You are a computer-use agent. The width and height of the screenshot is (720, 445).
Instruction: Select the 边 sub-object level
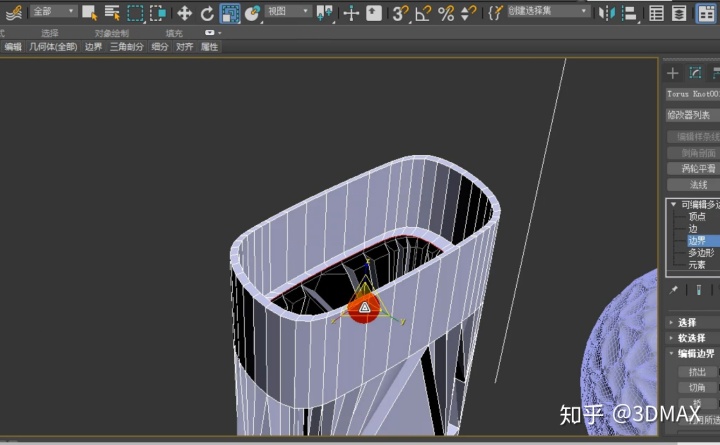click(692, 228)
